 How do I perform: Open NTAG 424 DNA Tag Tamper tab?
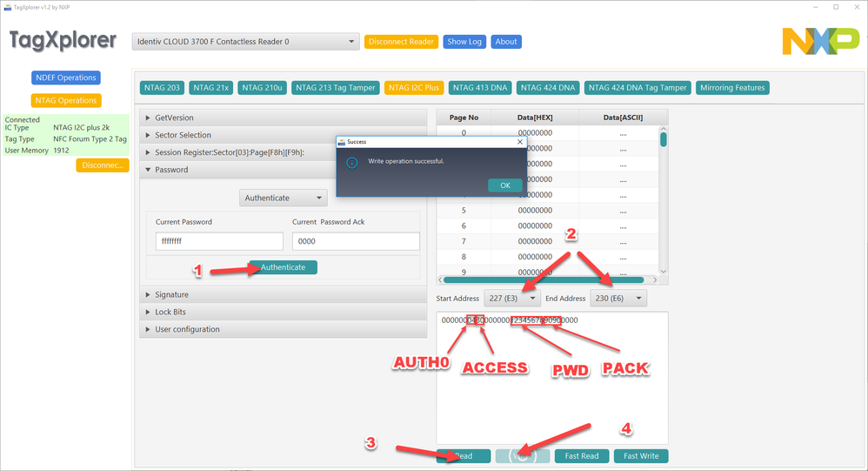638,88
